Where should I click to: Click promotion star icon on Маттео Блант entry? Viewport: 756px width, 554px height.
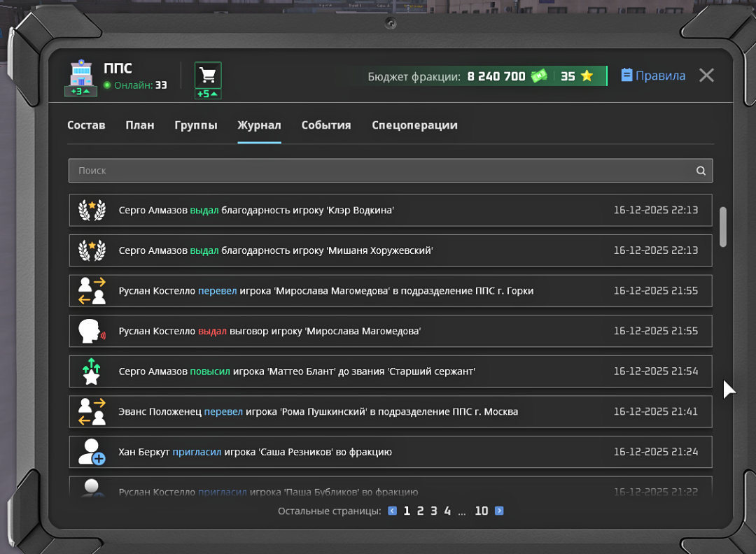pos(92,371)
